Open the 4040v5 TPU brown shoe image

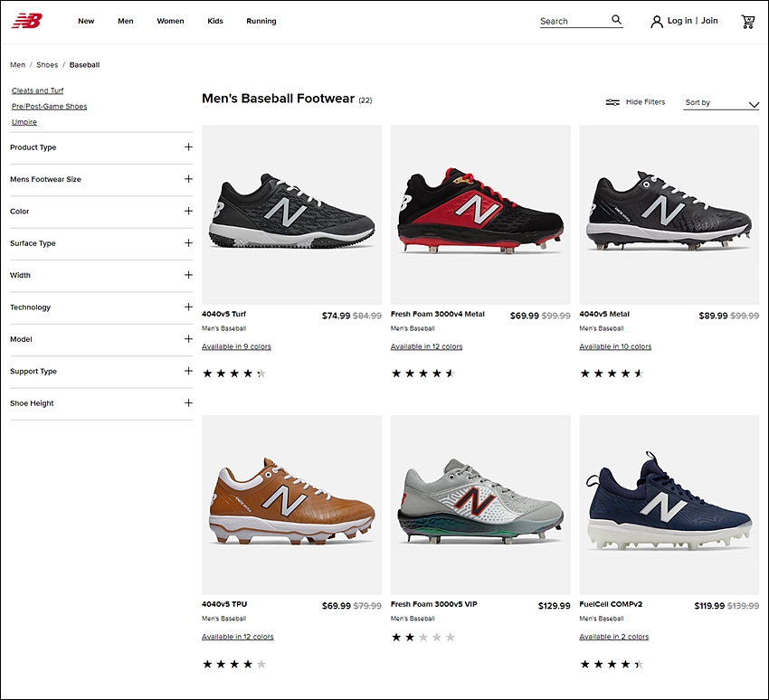click(x=292, y=505)
